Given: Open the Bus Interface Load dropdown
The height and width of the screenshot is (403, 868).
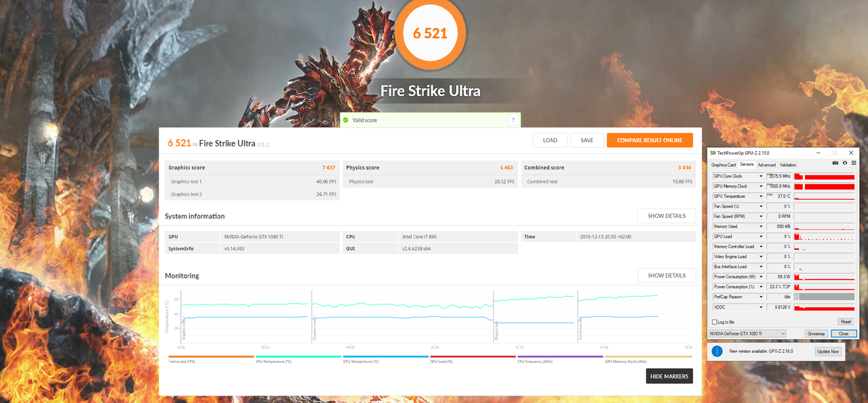Looking at the screenshot, I should coord(761,267).
